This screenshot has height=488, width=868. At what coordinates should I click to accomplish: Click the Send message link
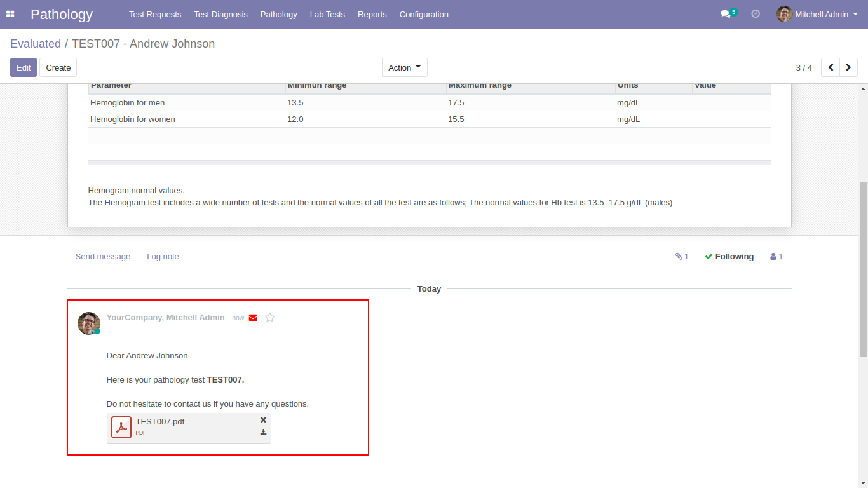[x=103, y=257]
